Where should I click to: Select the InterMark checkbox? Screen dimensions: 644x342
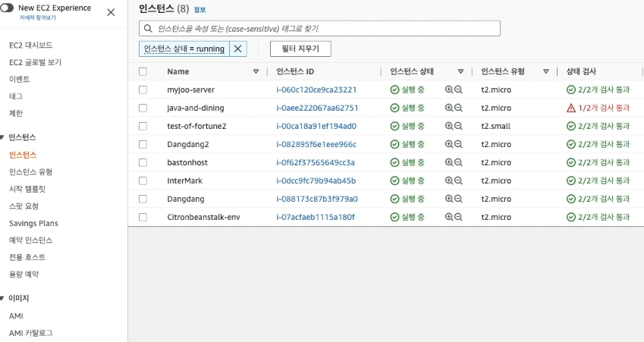(x=143, y=180)
